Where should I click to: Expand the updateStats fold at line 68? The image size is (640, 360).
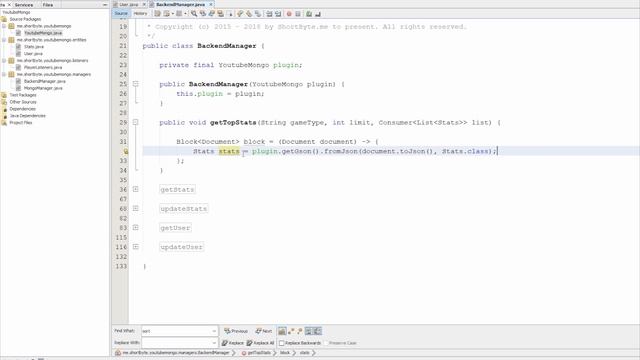[136, 209]
